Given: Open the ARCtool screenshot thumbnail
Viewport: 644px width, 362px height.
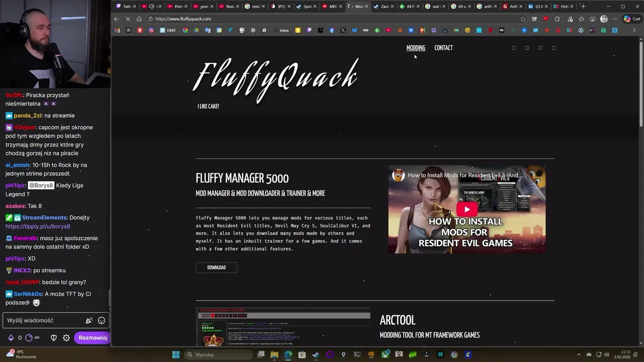Looking at the screenshot, I should (283, 327).
